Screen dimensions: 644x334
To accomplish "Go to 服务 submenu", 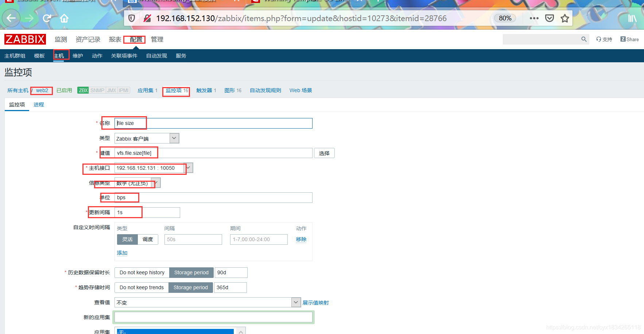I will pyautogui.click(x=181, y=56).
